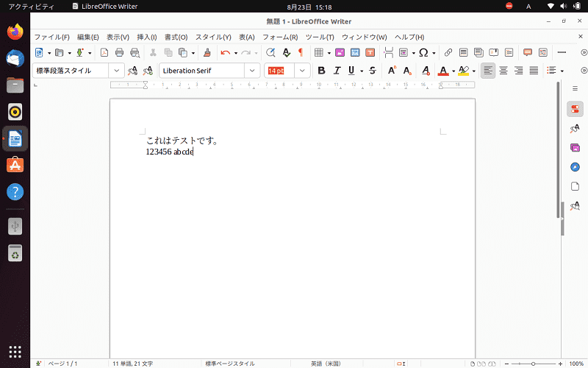Open the sidebar Gallery panel icon
This screenshot has width=588, height=368.
pos(575,148)
